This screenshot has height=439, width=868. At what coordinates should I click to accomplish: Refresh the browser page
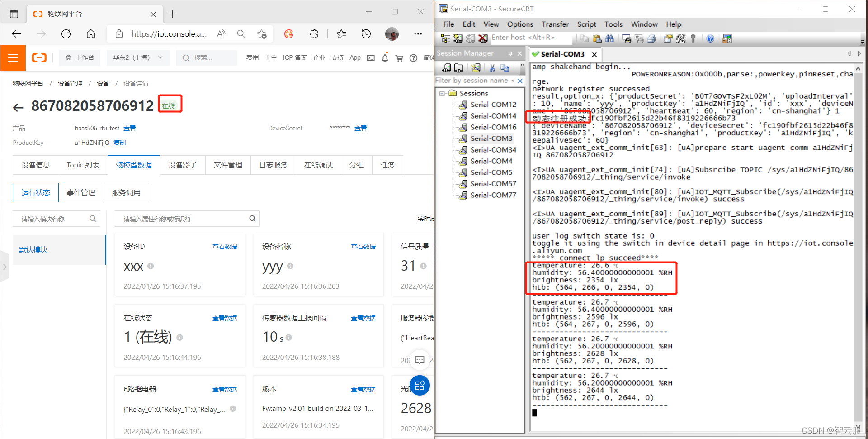tap(66, 33)
